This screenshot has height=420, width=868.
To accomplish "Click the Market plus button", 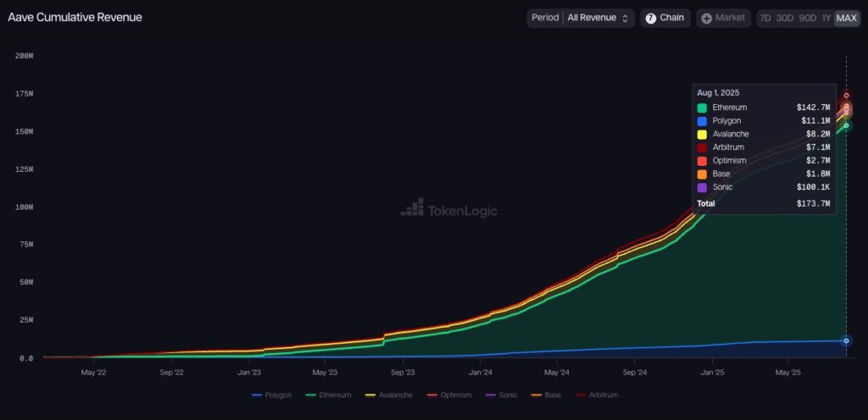I will pos(723,18).
